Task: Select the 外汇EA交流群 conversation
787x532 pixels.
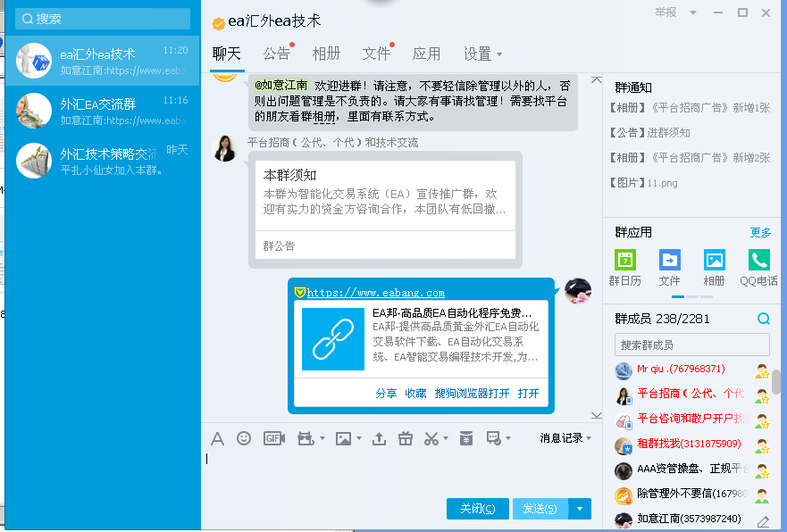Action: [x=103, y=111]
